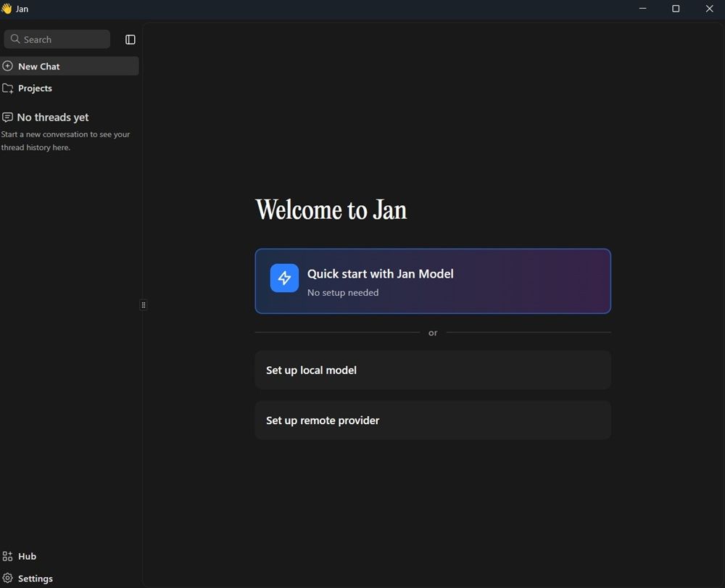
Task: Click the Hub grid icon
Action: pos(8,556)
